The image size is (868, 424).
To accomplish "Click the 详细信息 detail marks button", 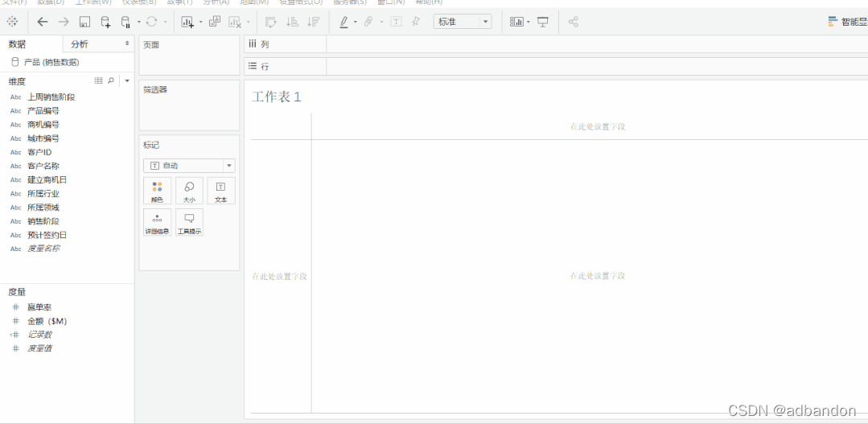I will (x=157, y=223).
